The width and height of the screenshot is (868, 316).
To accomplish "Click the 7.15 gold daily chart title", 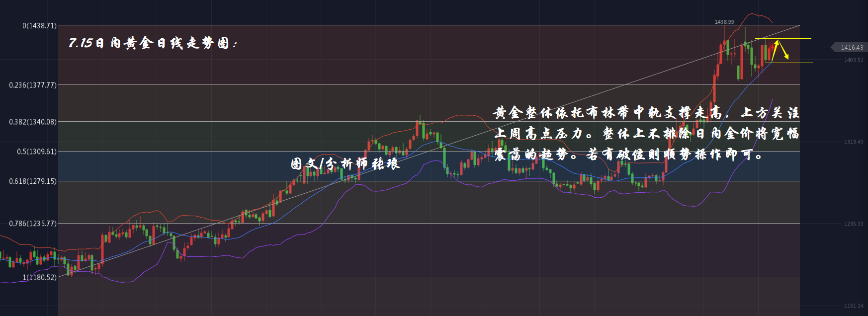I will (153, 43).
